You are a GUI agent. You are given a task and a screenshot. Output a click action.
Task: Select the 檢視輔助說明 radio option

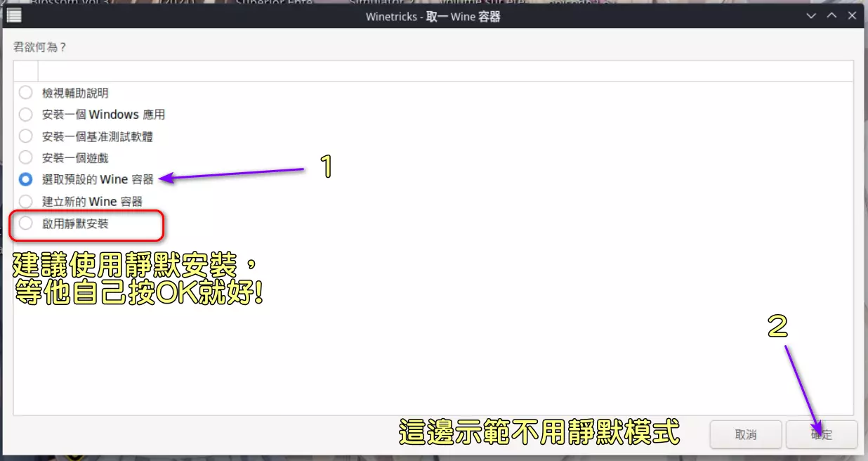click(x=26, y=92)
